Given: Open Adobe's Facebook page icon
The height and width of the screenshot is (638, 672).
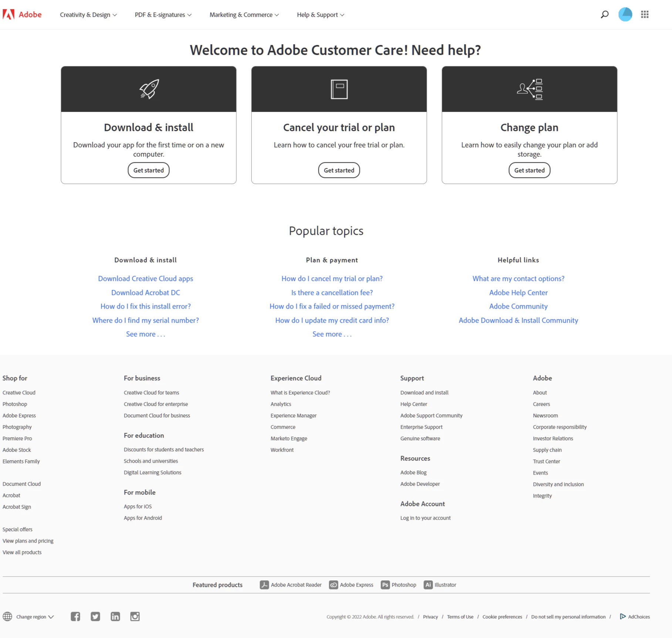Looking at the screenshot, I should 75,617.
